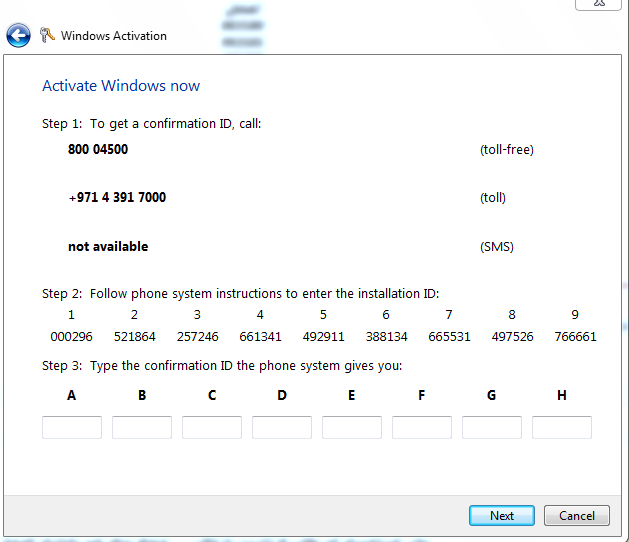Go back with the blue arrow button
Viewport: 629px width, 542px height.
18,35
